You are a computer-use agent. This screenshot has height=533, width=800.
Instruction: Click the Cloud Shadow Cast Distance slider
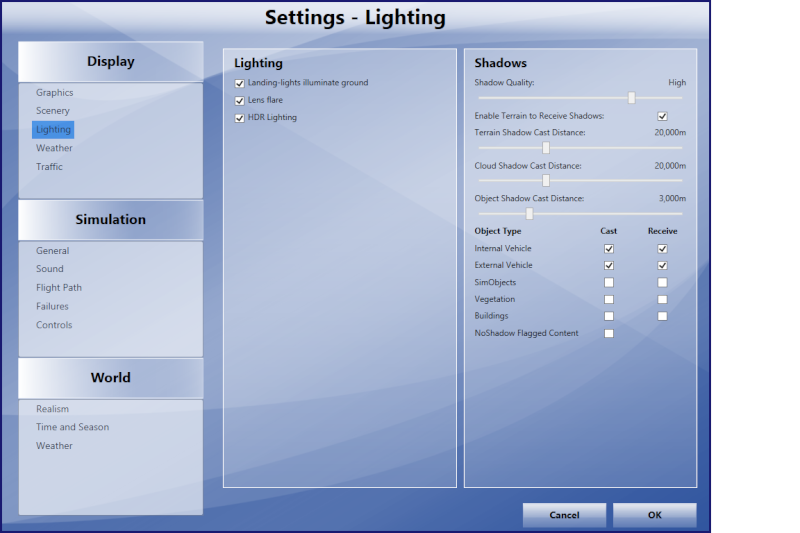(580, 181)
